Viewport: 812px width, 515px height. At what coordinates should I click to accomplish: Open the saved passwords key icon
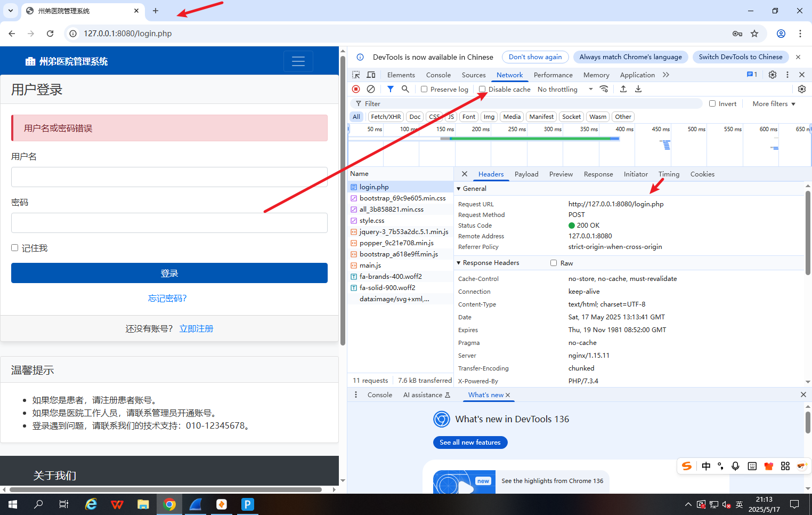click(737, 34)
